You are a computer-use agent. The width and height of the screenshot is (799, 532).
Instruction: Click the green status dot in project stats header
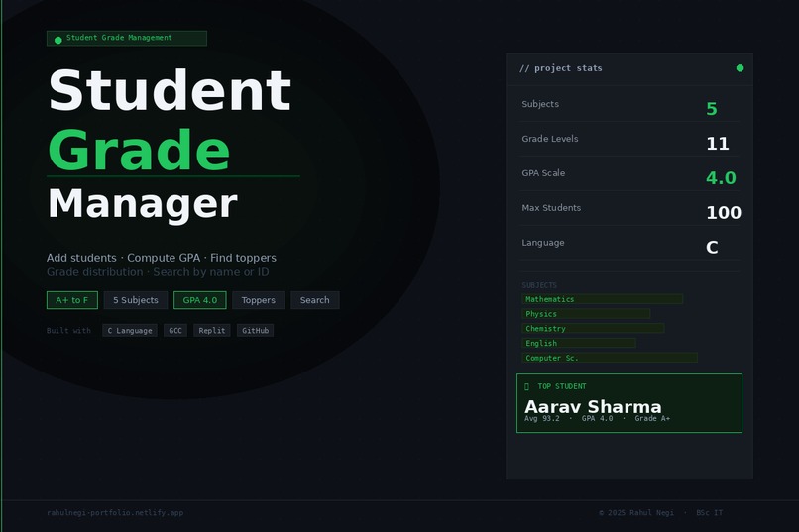[740, 68]
